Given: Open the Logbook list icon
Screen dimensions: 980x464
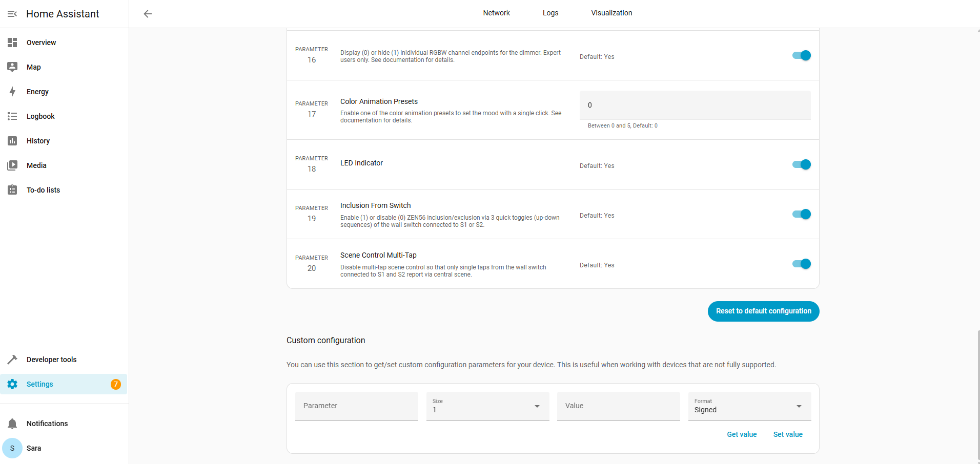Looking at the screenshot, I should (x=12, y=116).
